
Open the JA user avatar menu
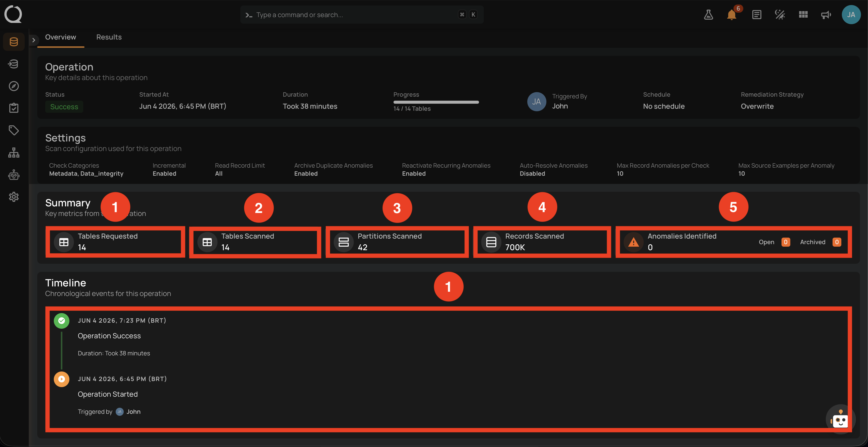click(851, 15)
